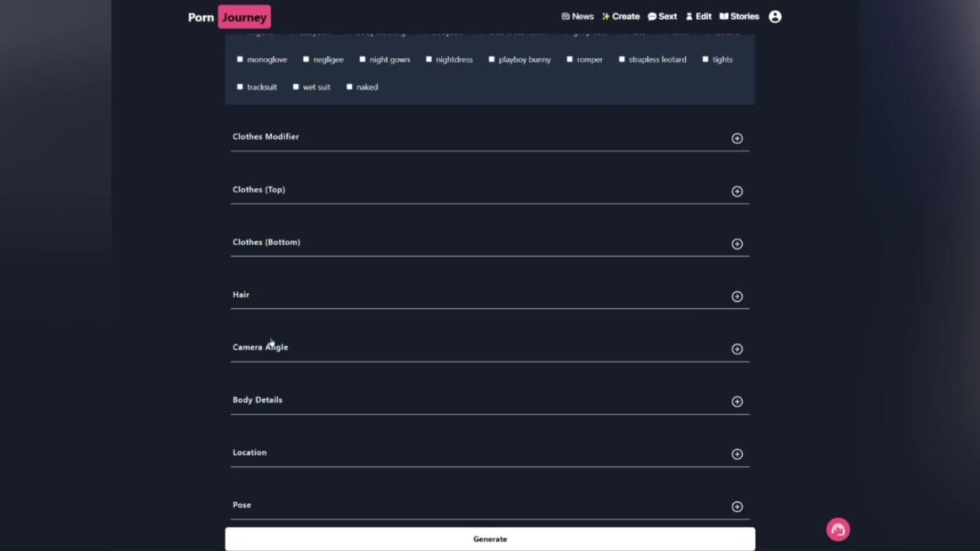
Task: Expand the Clothes (Top) section
Action: tap(737, 191)
